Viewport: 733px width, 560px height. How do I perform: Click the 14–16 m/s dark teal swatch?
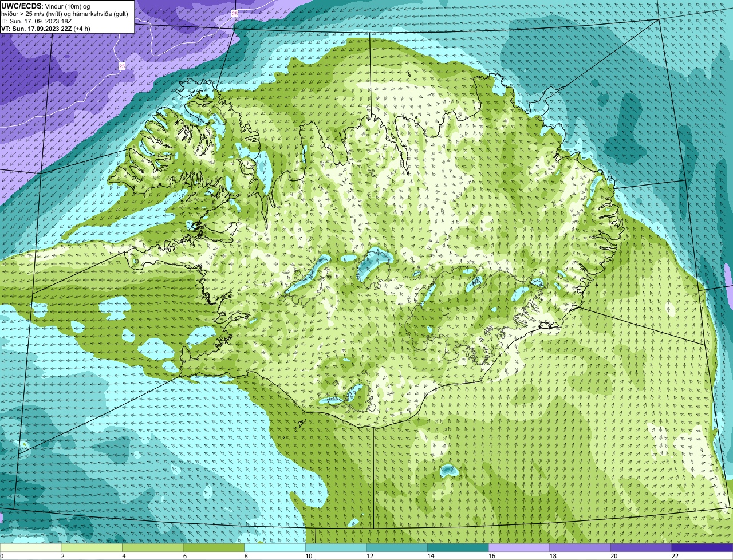[458, 547]
